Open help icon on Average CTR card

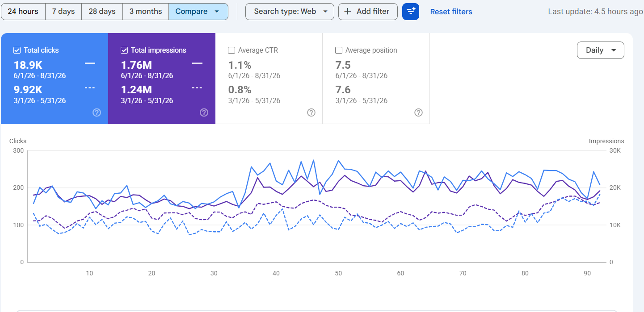[311, 112]
